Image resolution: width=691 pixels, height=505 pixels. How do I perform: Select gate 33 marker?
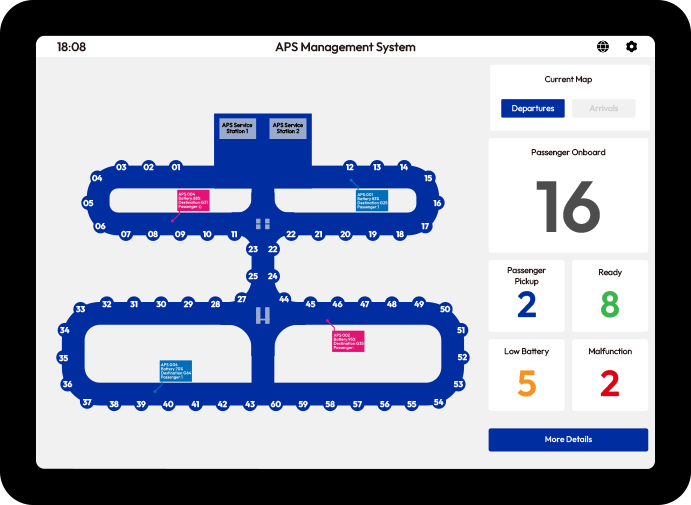pyautogui.click(x=80, y=308)
